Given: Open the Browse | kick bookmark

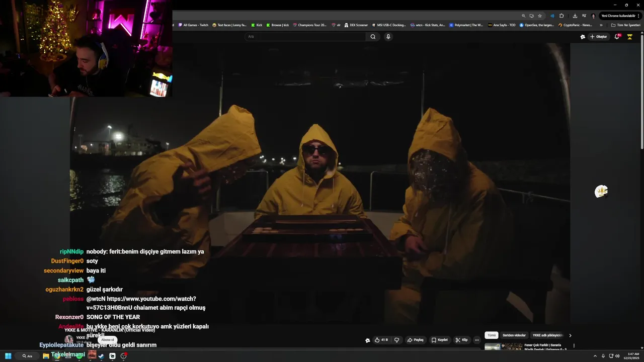Looking at the screenshot, I should (278, 25).
